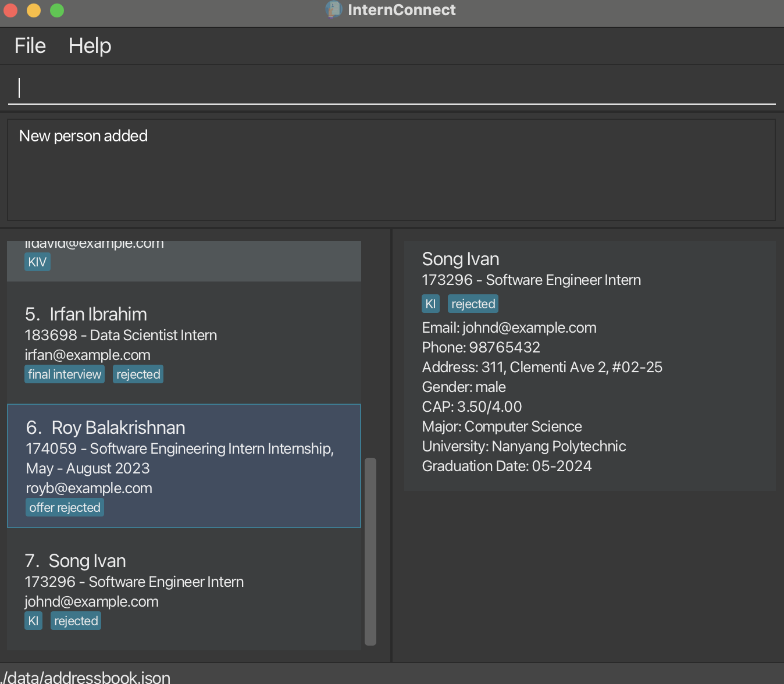Click the Song Ivan heading in detail panel
This screenshot has width=784, height=684.
[461, 259]
